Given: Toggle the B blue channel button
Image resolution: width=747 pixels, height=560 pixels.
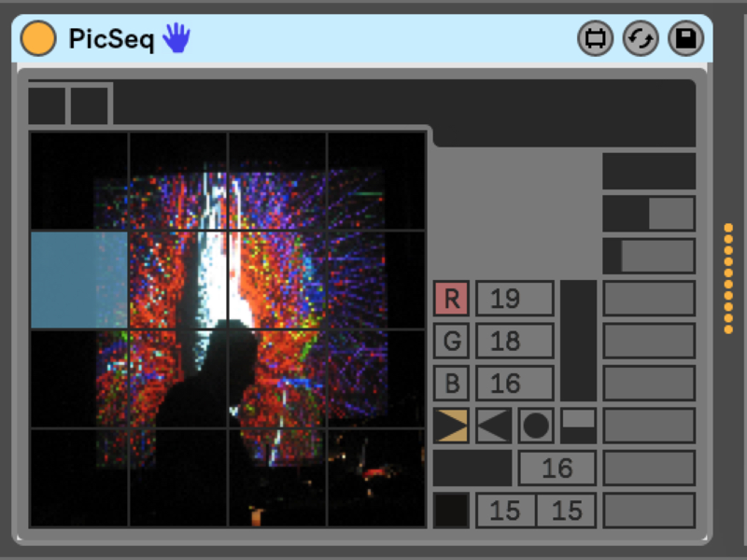Looking at the screenshot, I should click(451, 384).
